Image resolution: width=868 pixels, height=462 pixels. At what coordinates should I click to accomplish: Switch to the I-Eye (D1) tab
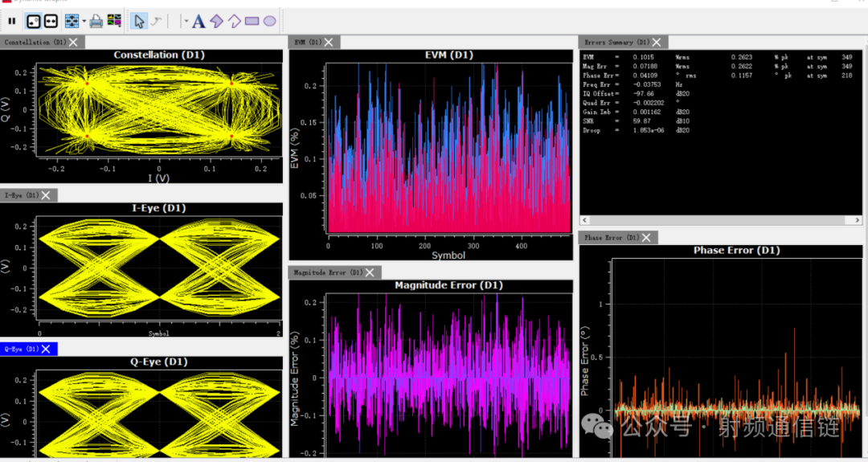[22, 195]
